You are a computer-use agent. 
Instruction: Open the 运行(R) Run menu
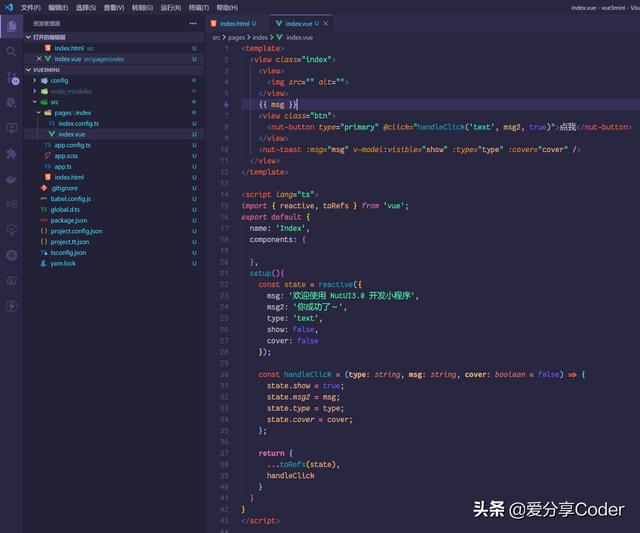[171, 7]
